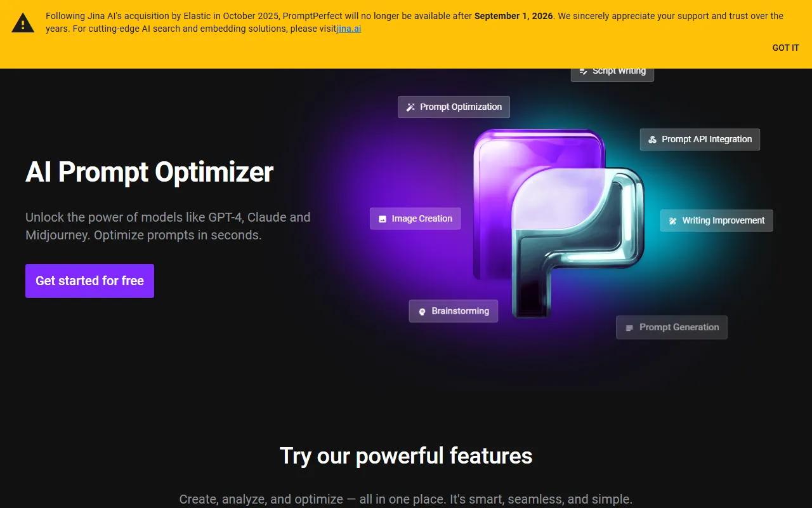
Task: Click the warning triangle icon in banner
Action: coord(23,23)
